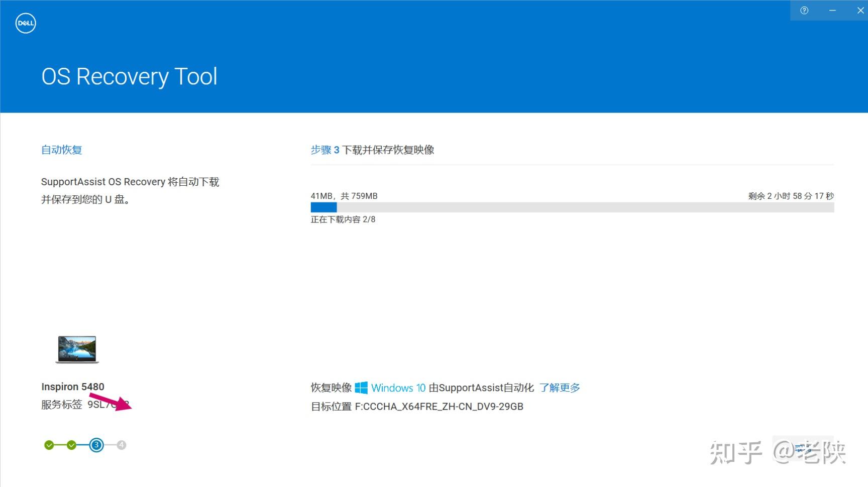Click the 目标位置 F:CCCHA_X64FRE_ZH-CN_DV9-29GB path
Viewport: 868px width, 487px height.
[417, 407]
